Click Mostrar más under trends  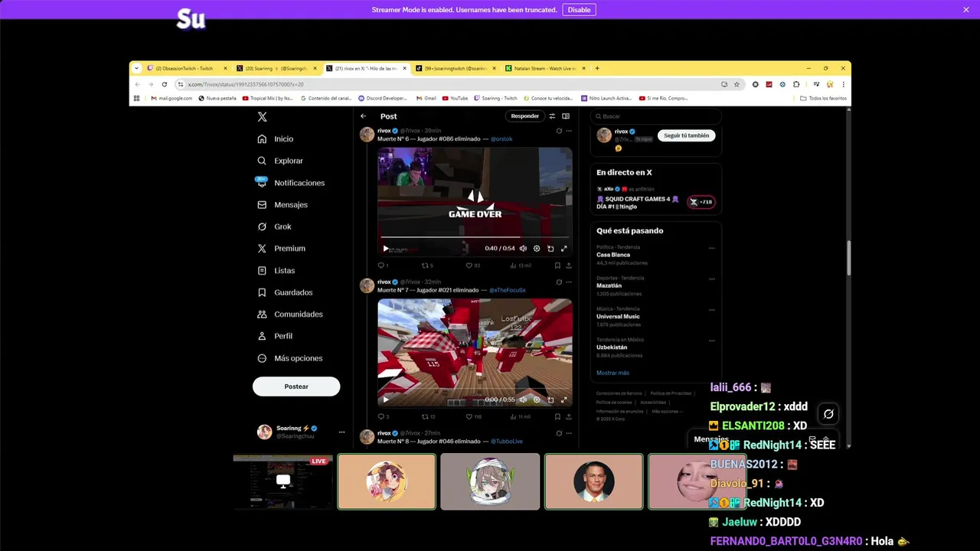coord(612,373)
